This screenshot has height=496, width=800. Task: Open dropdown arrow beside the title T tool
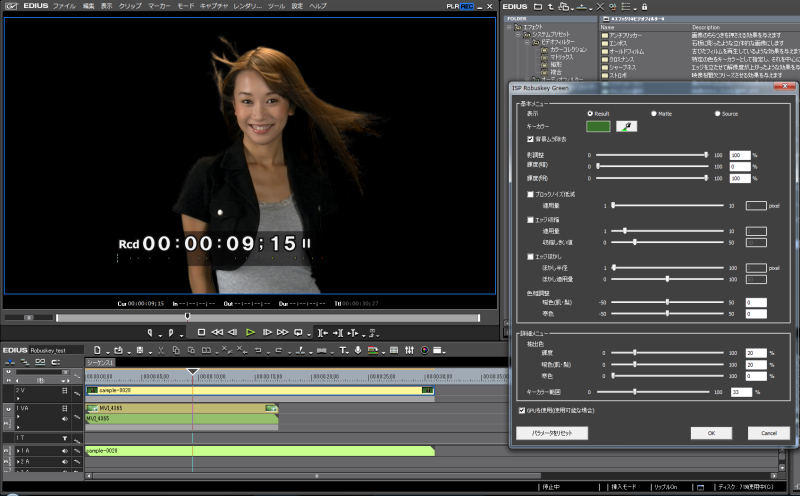tap(349, 352)
